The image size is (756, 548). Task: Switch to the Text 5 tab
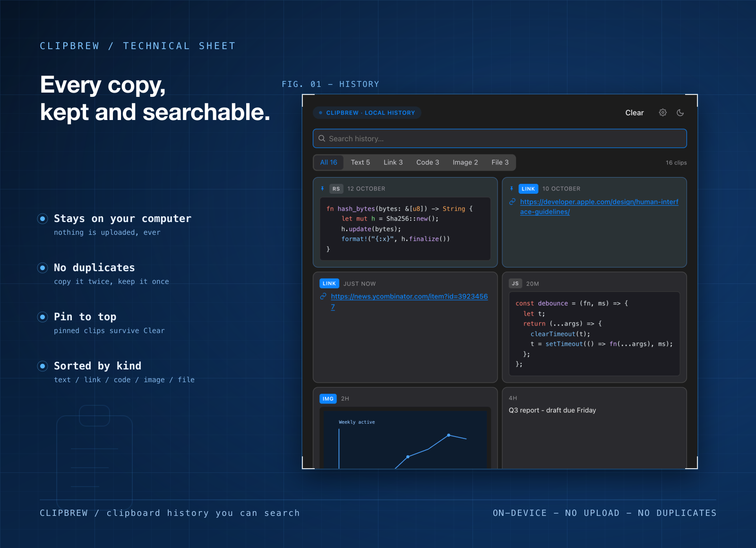(361, 163)
